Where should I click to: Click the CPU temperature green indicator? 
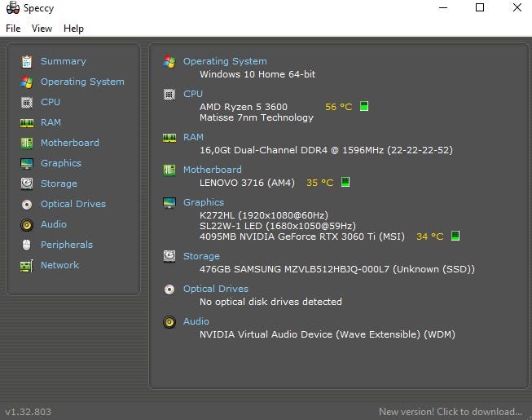click(x=364, y=107)
